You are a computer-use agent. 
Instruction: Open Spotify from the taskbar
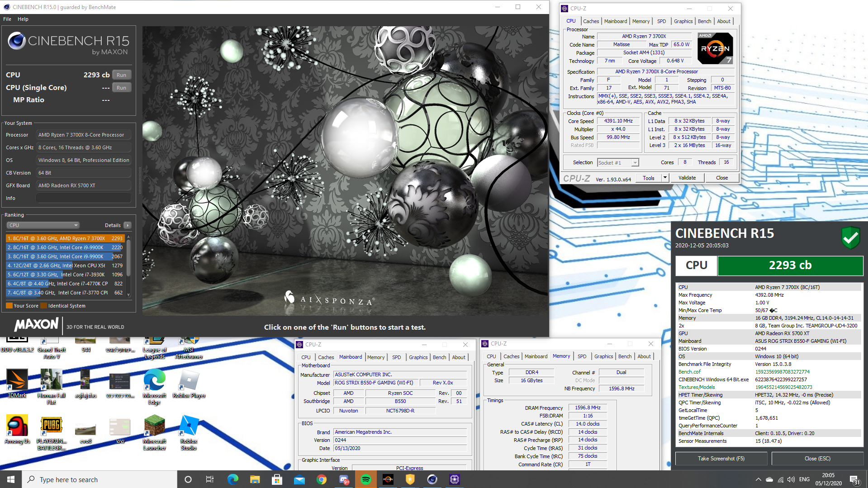[366, 479]
